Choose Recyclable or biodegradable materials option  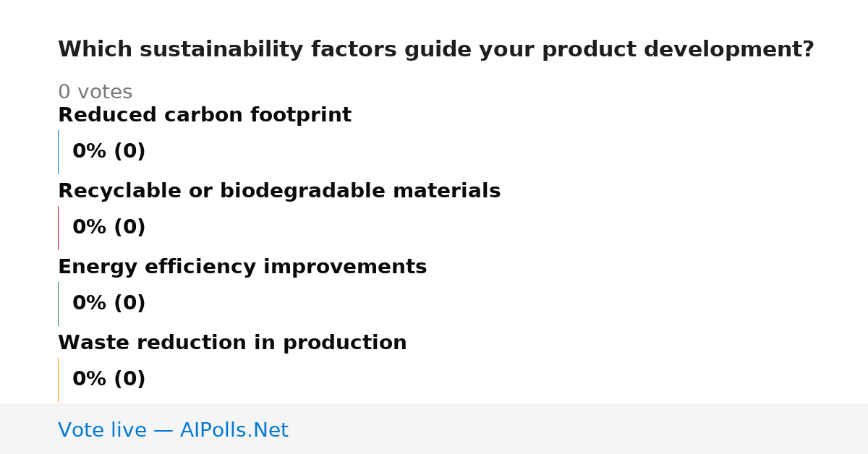(279, 192)
